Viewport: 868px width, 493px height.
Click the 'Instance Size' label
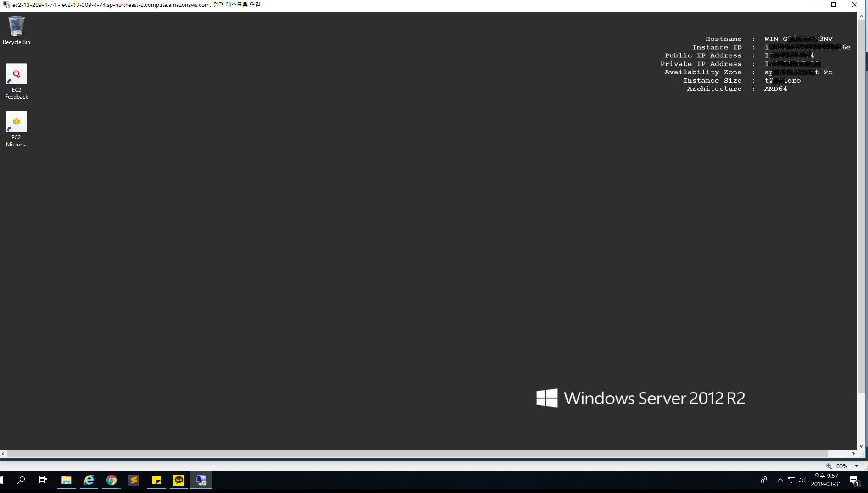[x=712, y=80]
